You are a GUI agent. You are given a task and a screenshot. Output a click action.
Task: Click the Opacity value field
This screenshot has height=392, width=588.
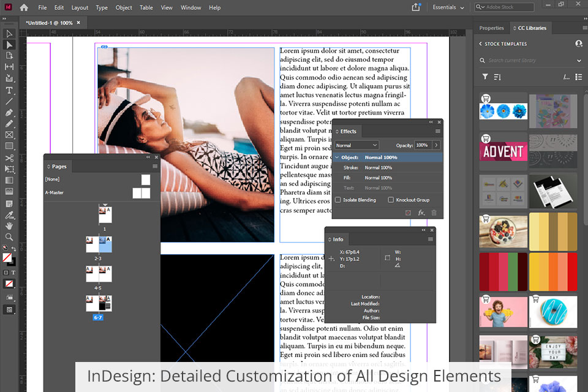(422, 145)
